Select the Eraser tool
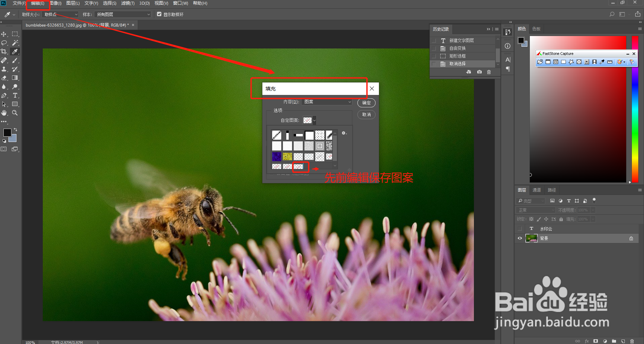The width and height of the screenshot is (644, 344). 4,78
